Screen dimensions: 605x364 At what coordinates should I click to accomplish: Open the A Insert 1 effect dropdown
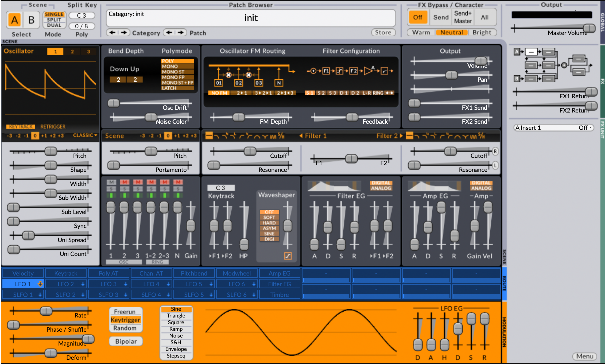point(553,128)
